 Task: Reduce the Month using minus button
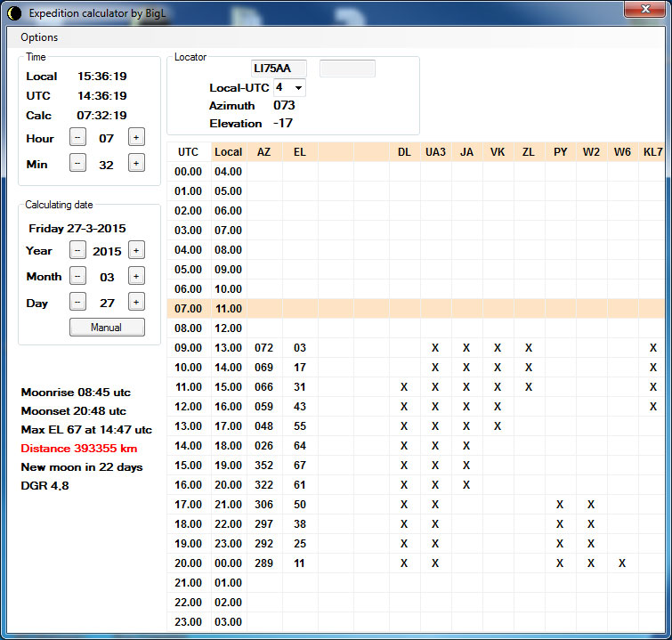click(77, 277)
